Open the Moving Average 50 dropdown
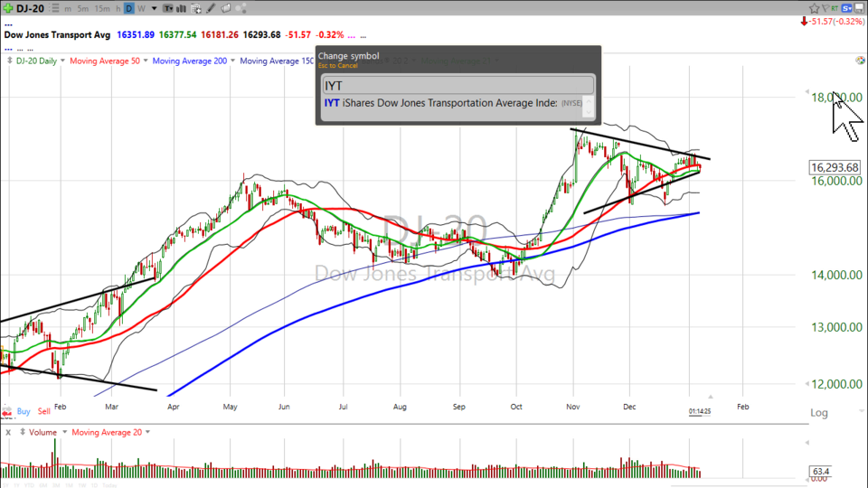Image resolution: width=868 pixels, height=488 pixels. [144, 61]
